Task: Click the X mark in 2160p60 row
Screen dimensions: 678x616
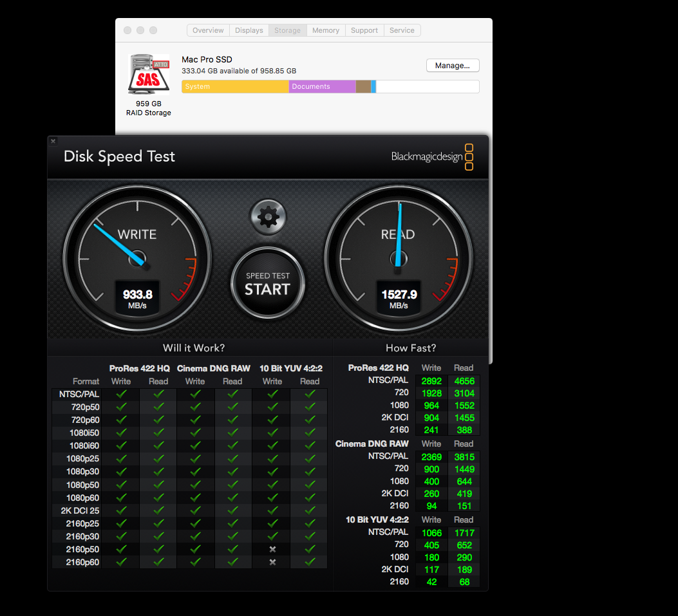Action: click(272, 563)
